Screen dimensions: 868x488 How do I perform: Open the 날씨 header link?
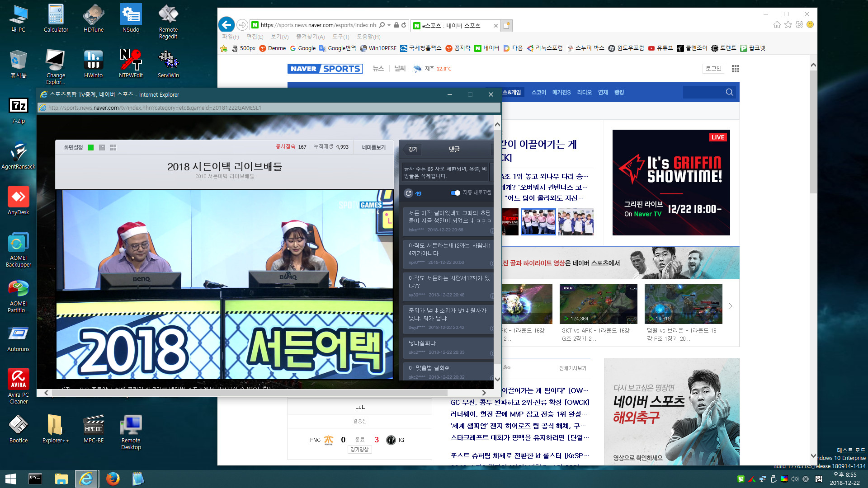tap(400, 68)
